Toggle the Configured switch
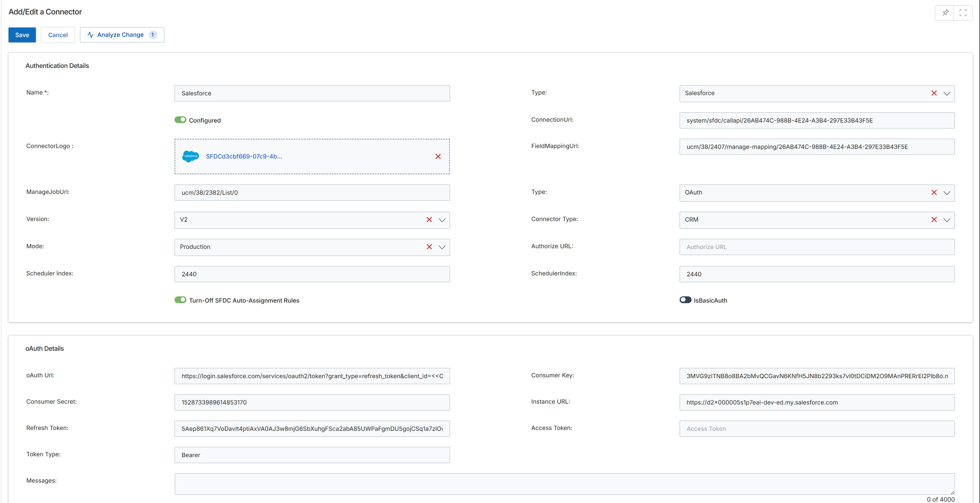Screen dimensions: 980x503 coord(180,120)
